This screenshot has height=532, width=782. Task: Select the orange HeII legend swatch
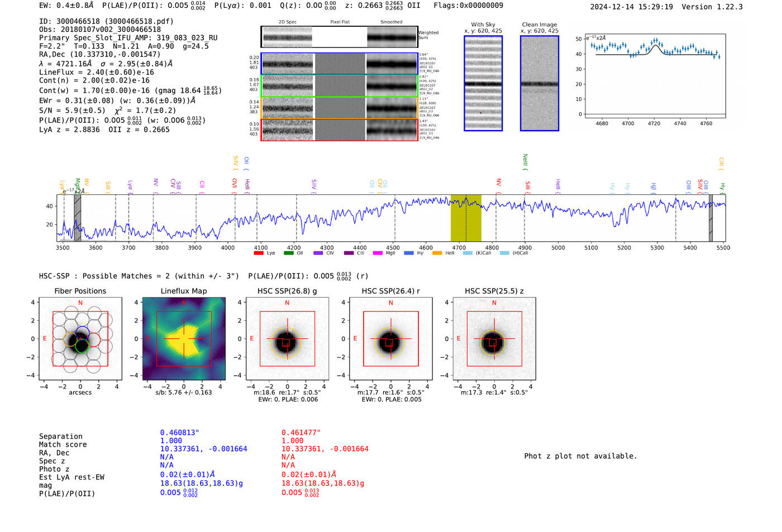[x=437, y=253]
